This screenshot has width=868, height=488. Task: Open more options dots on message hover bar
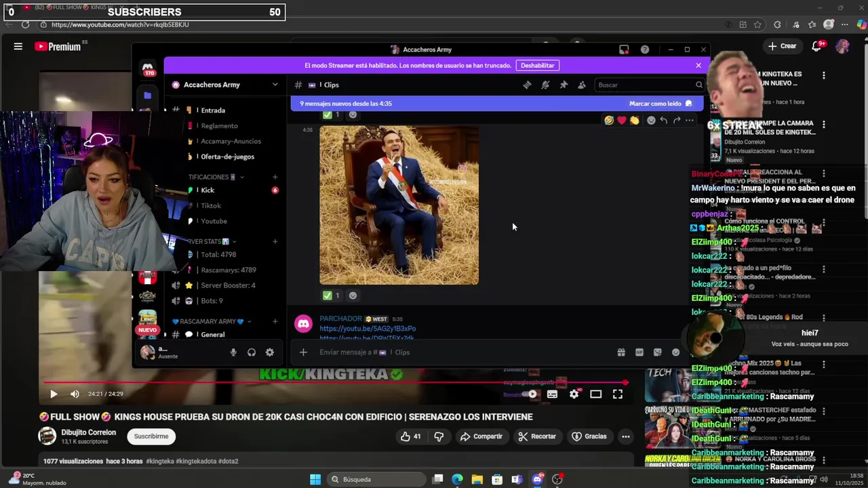690,120
